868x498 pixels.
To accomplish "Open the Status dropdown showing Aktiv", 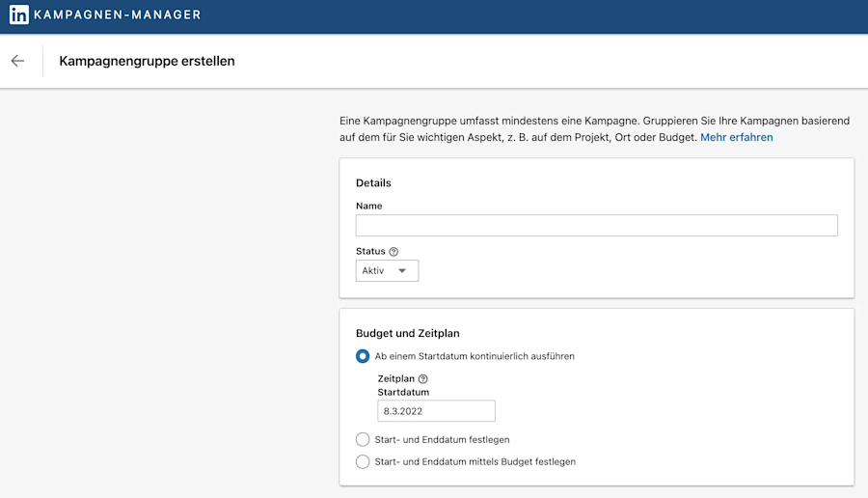I will pyautogui.click(x=387, y=271).
